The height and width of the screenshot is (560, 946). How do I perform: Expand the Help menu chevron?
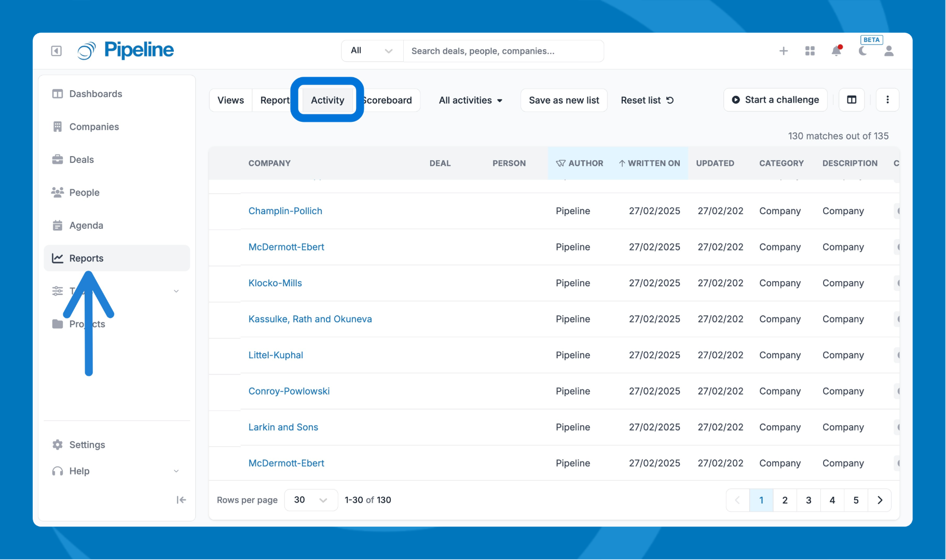(x=176, y=471)
